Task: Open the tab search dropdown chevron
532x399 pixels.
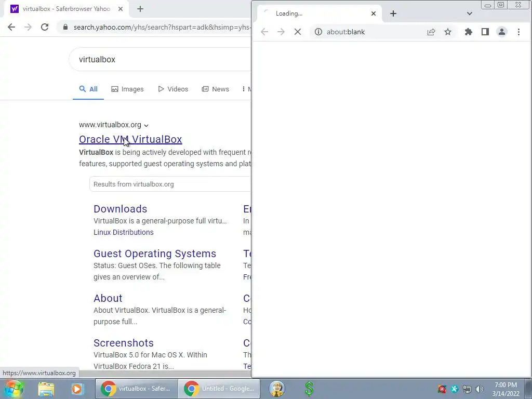Action: [x=469, y=14]
